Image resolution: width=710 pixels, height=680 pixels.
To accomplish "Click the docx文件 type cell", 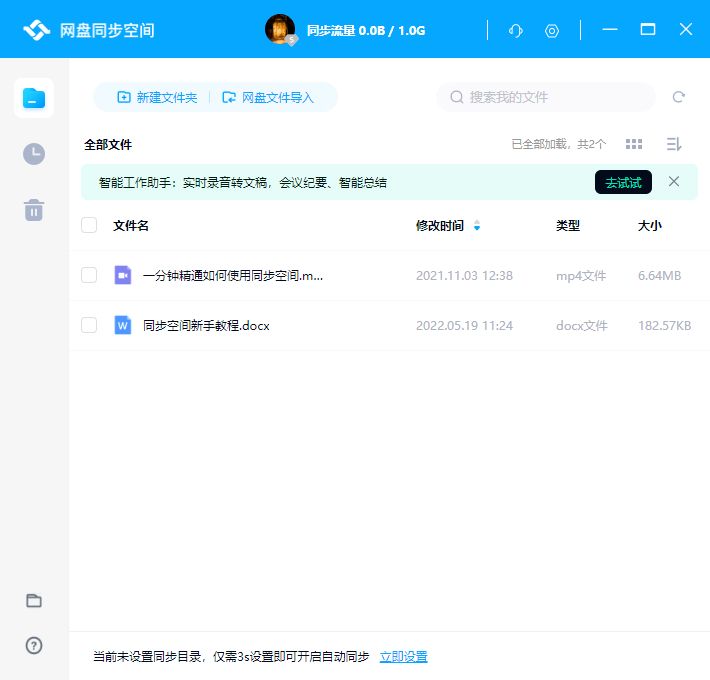I will [581, 326].
